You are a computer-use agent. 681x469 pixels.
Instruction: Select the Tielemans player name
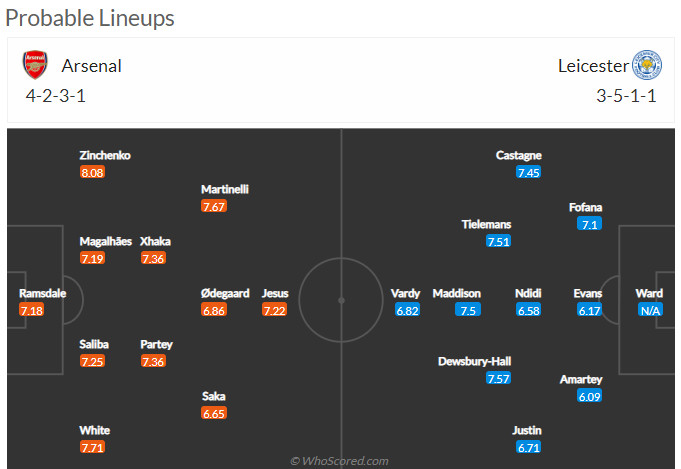[x=486, y=225]
